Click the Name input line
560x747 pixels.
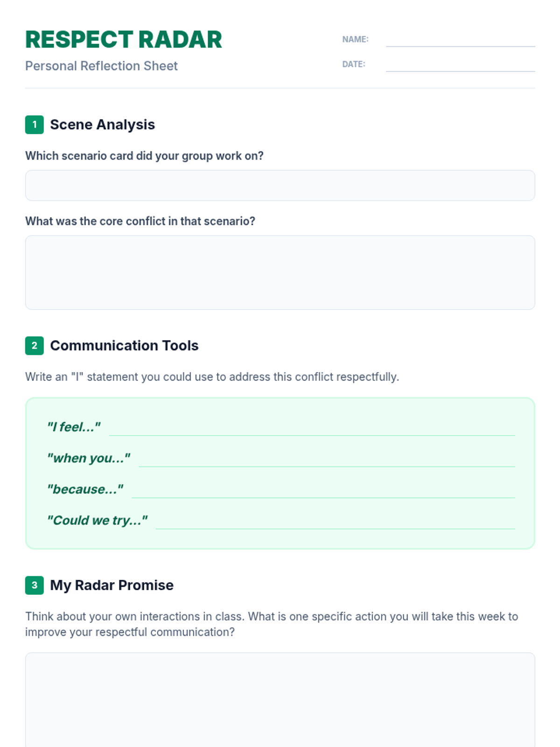(x=460, y=40)
